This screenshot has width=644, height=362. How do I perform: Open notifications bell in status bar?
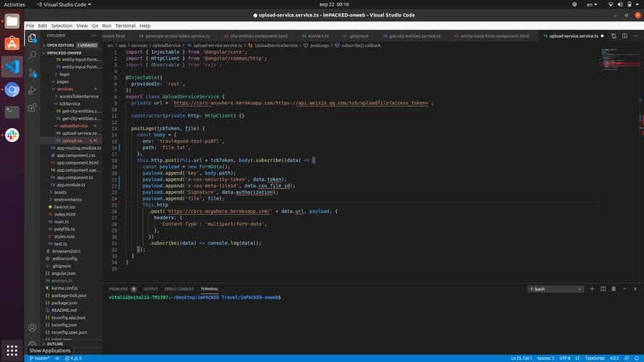(636, 358)
